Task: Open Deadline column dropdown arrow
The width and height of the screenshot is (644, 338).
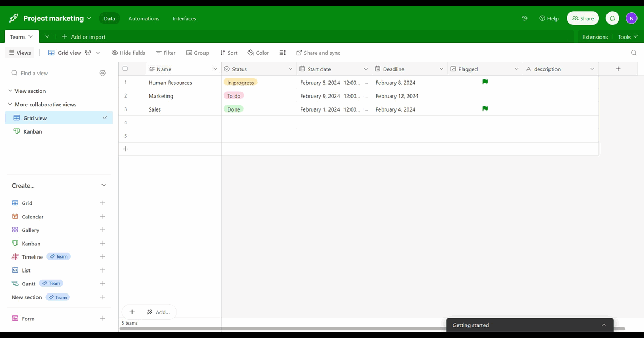Action: [441, 69]
